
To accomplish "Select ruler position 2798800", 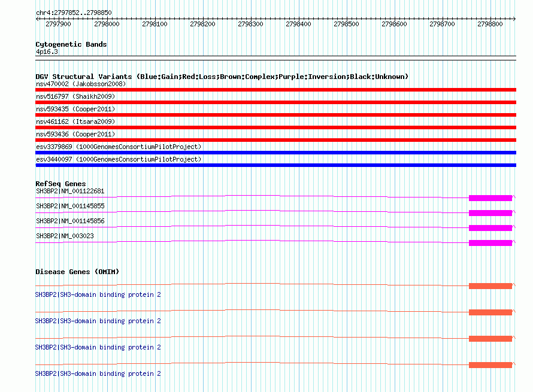I will coord(490,24).
